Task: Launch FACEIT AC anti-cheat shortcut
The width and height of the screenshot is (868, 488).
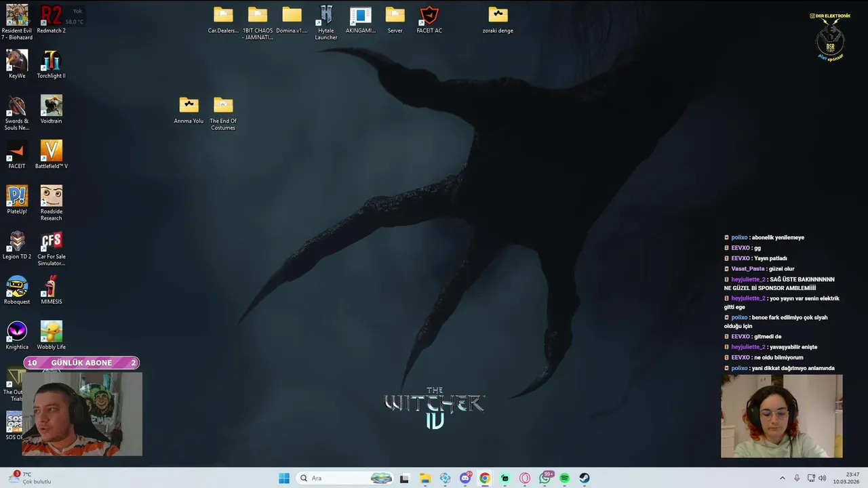Action: click(x=429, y=20)
